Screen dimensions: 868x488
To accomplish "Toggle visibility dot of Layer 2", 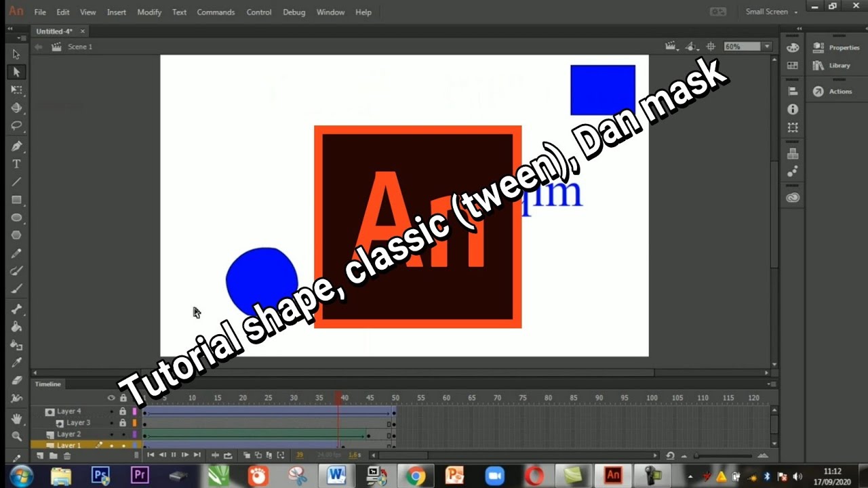I will click(112, 434).
